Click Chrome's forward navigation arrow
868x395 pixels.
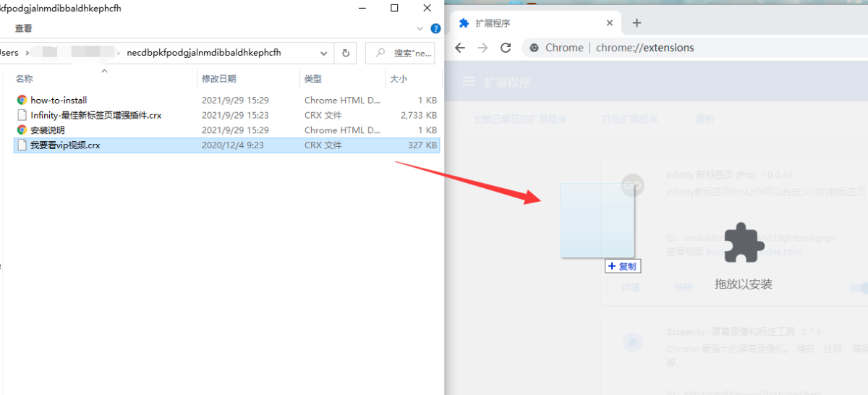click(482, 48)
